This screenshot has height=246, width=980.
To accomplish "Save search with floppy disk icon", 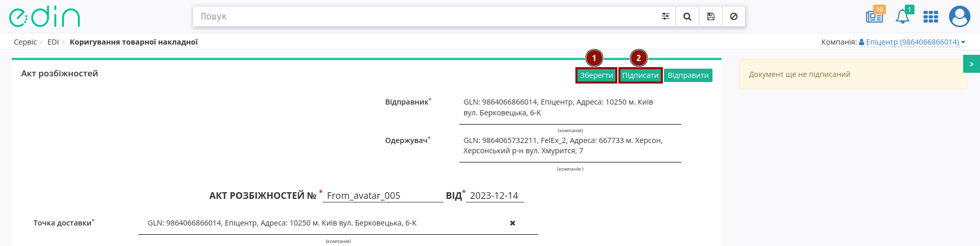I will coord(710,16).
